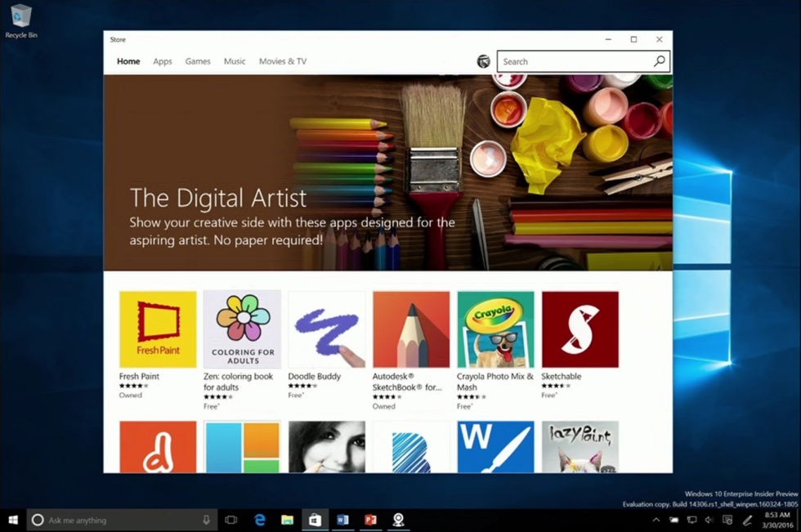Open Zen coloring book for adults tile
The width and height of the screenshot is (801, 532).
pyautogui.click(x=242, y=329)
